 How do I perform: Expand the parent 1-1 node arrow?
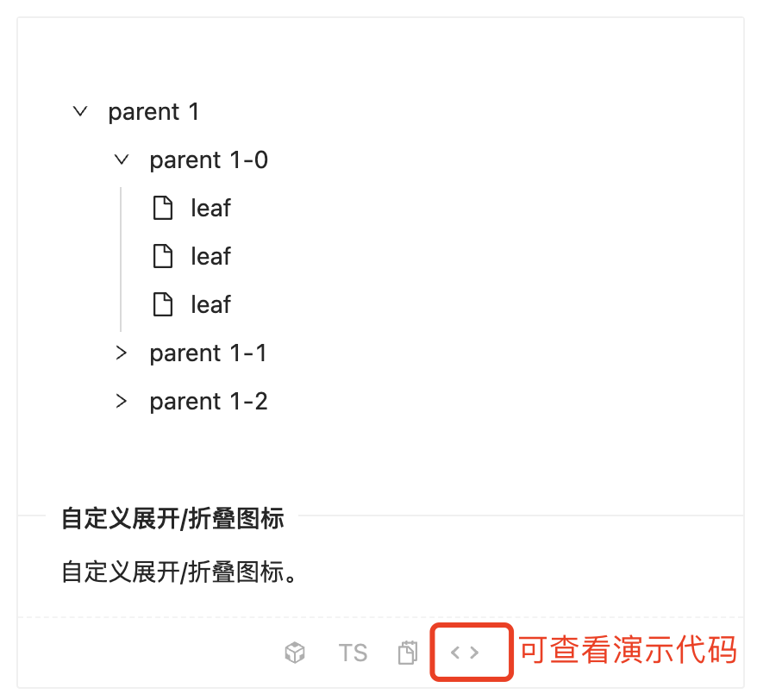tap(122, 353)
